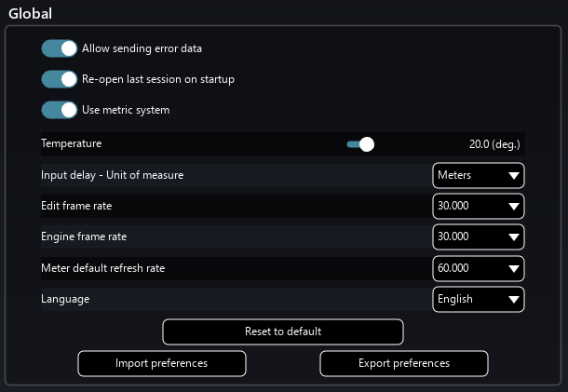This screenshot has height=392, width=568.
Task: Open the Language English dropdown
Action: click(x=479, y=299)
